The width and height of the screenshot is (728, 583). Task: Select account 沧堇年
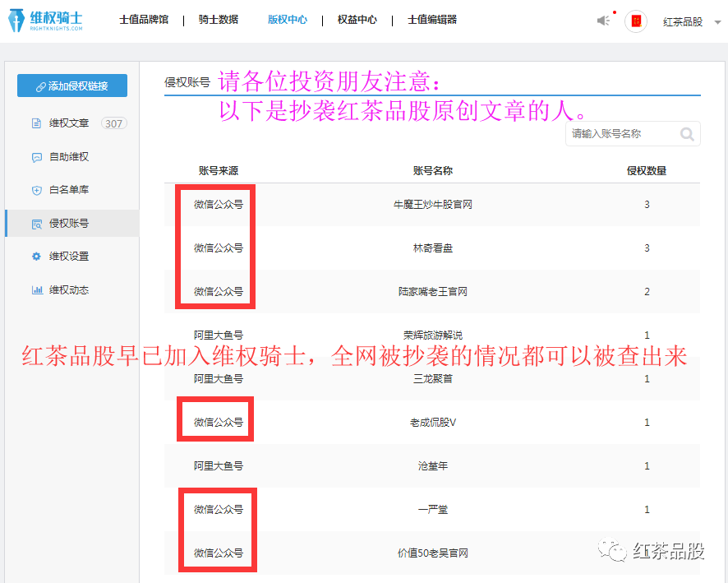433,466
